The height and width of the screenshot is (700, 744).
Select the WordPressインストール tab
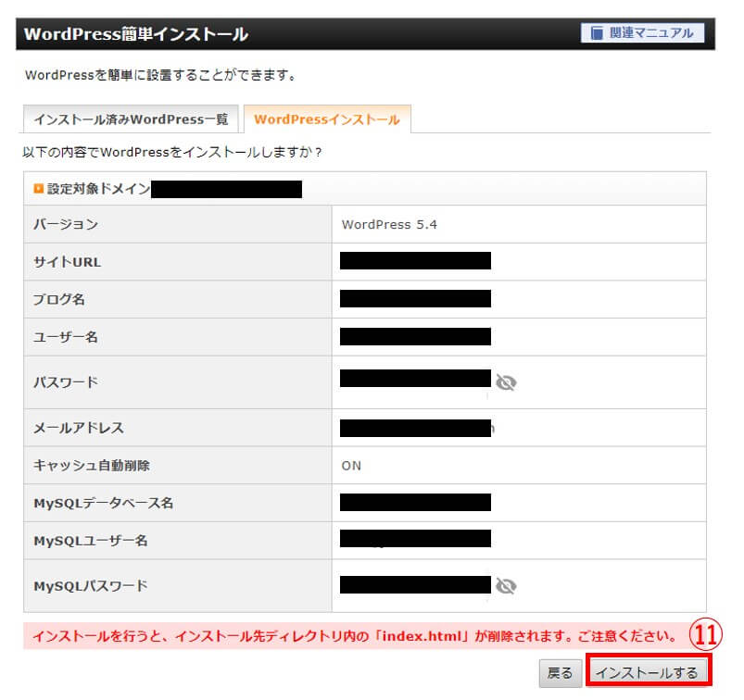[327, 119]
